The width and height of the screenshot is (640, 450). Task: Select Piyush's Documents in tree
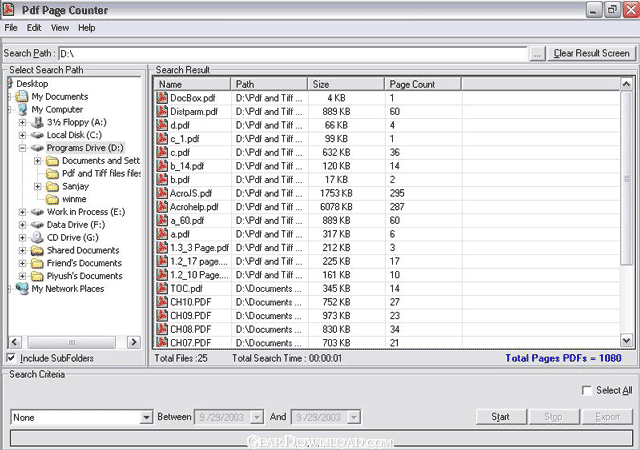point(84,276)
